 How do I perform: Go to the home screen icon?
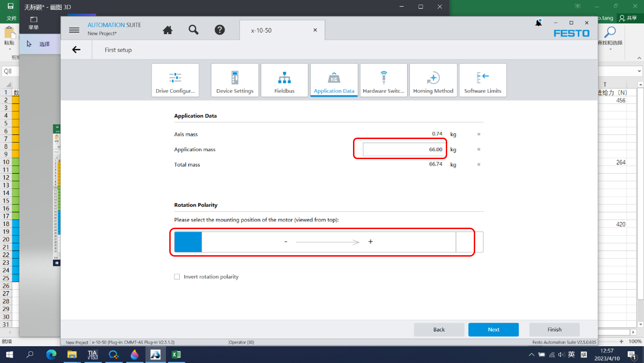tap(167, 30)
